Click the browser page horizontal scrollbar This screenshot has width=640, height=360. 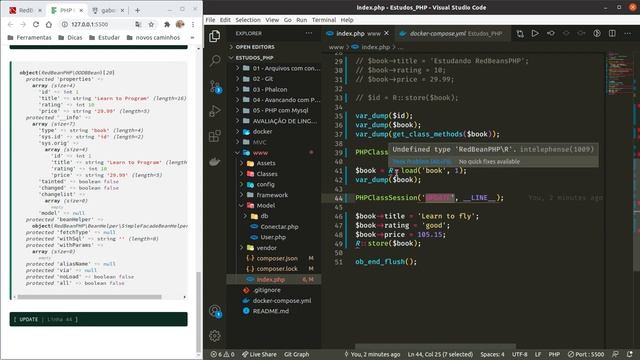[90, 297]
